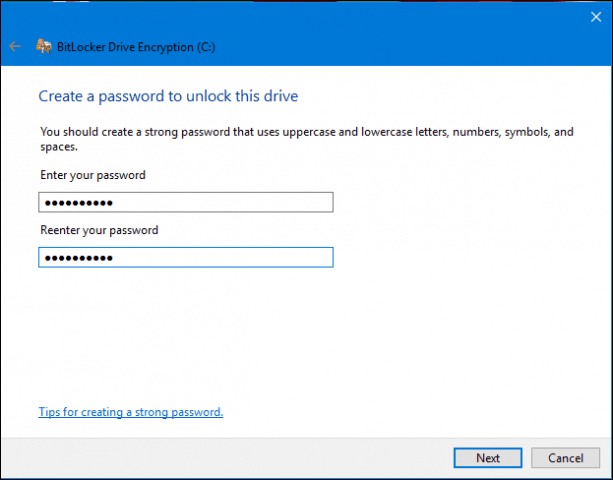Click the BitLocker drive lock icon

[x=43, y=46]
